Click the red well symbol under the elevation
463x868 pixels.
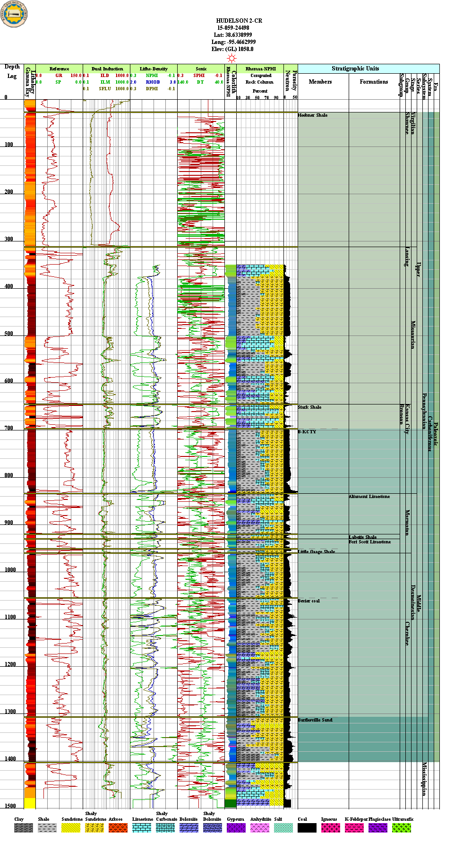click(x=231, y=58)
